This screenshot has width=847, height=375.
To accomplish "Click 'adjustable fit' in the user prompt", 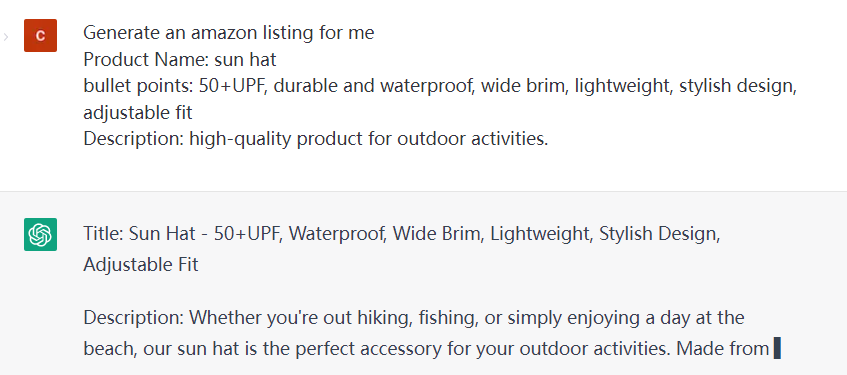I will tap(138, 112).
